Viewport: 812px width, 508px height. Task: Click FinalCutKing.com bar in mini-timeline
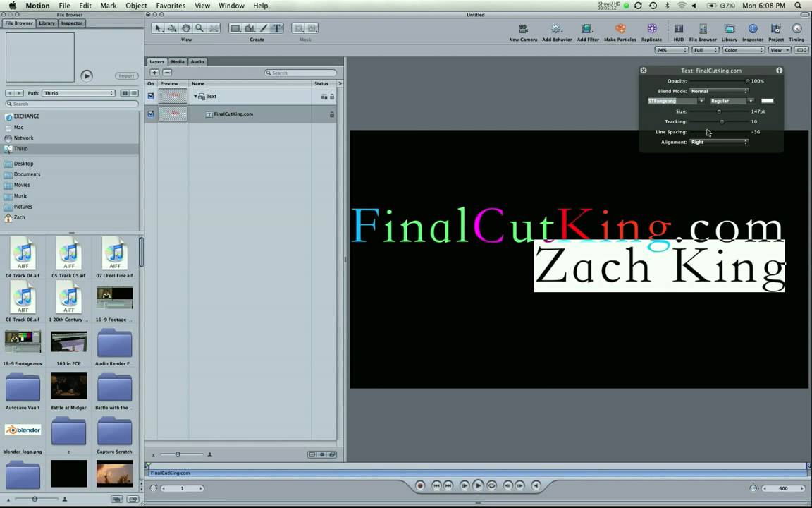[x=476, y=473]
